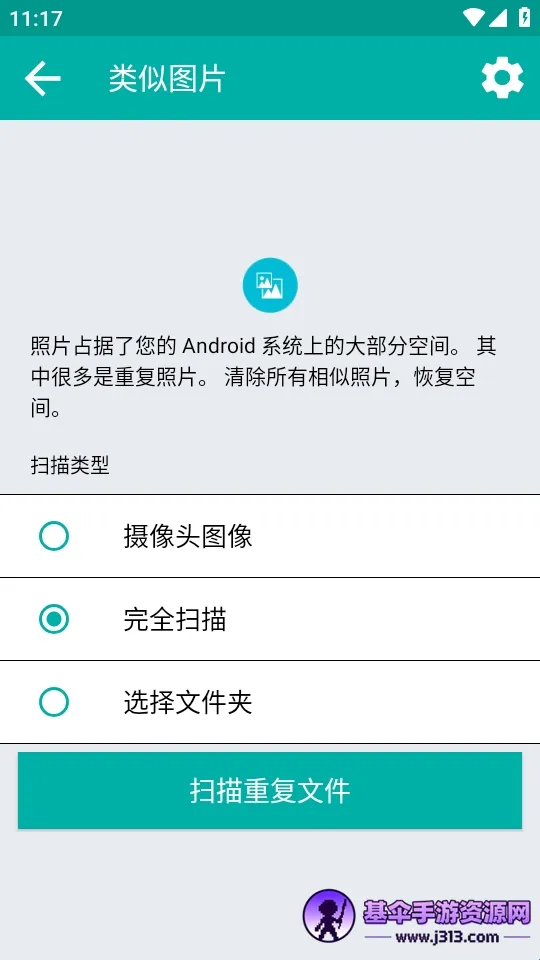Viewport: 540px width, 960px height.
Task: Select the 选择文件夹 radio button
Action: click(x=54, y=702)
